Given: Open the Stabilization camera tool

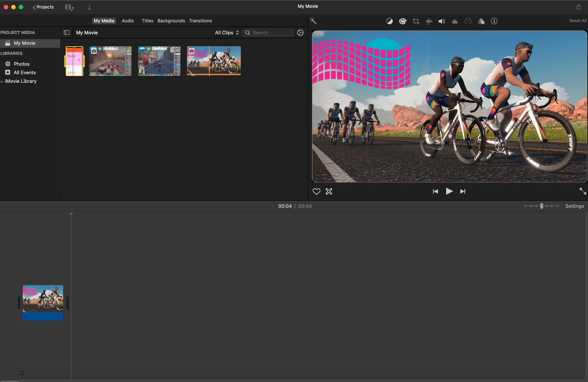Looking at the screenshot, I should click(x=429, y=21).
